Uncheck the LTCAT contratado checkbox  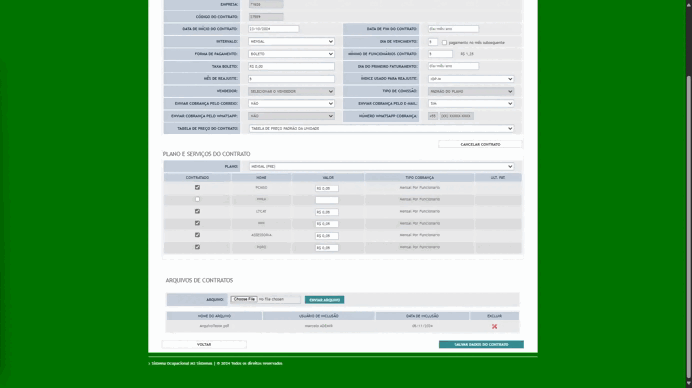pos(197,211)
